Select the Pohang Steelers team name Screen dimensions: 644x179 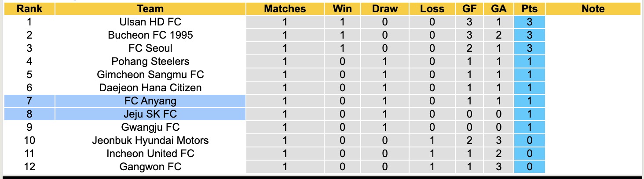[150, 61]
